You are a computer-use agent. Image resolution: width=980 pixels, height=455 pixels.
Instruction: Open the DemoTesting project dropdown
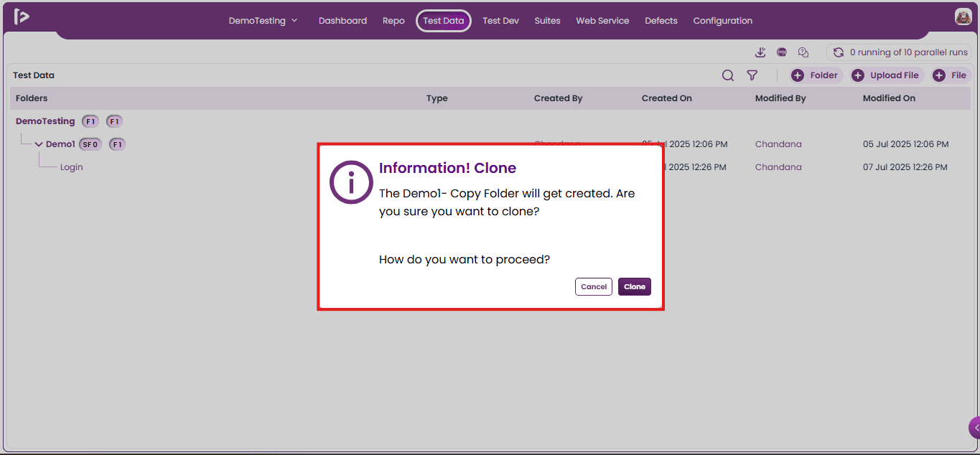coord(263,21)
